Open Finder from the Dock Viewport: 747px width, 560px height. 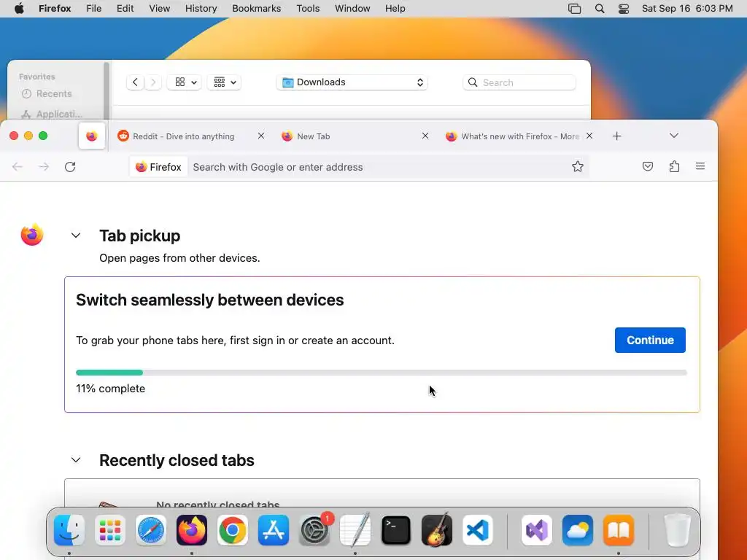[69, 530]
